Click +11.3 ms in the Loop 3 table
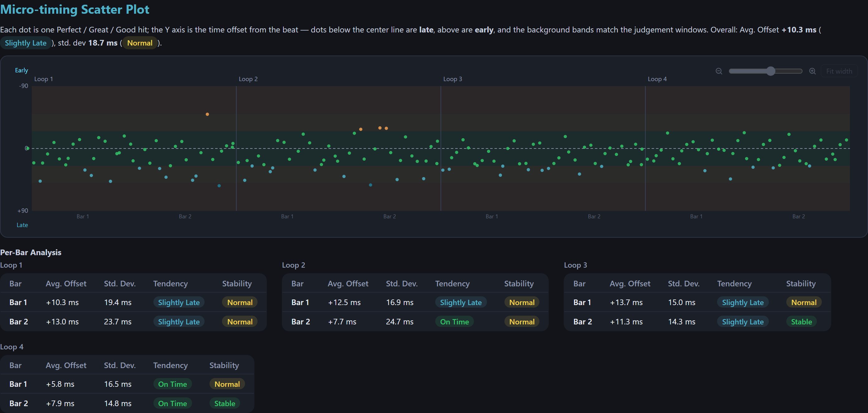 point(626,322)
